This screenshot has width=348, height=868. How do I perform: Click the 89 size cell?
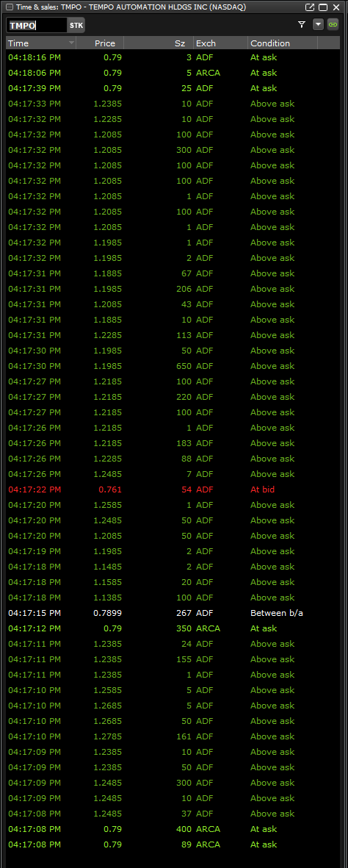pyautogui.click(x=186, y=844)
